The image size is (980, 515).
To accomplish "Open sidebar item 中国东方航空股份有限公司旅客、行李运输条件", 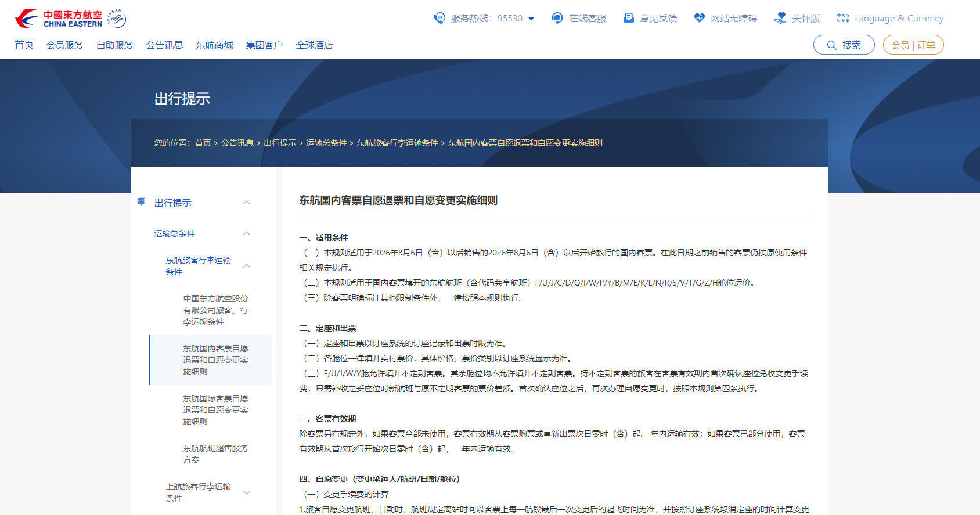I will 216,310.
